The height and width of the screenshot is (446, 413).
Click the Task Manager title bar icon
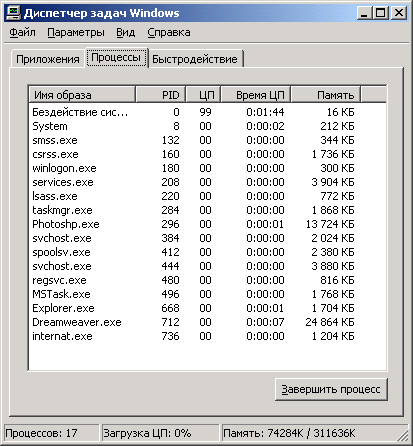[x=14, y=13]
